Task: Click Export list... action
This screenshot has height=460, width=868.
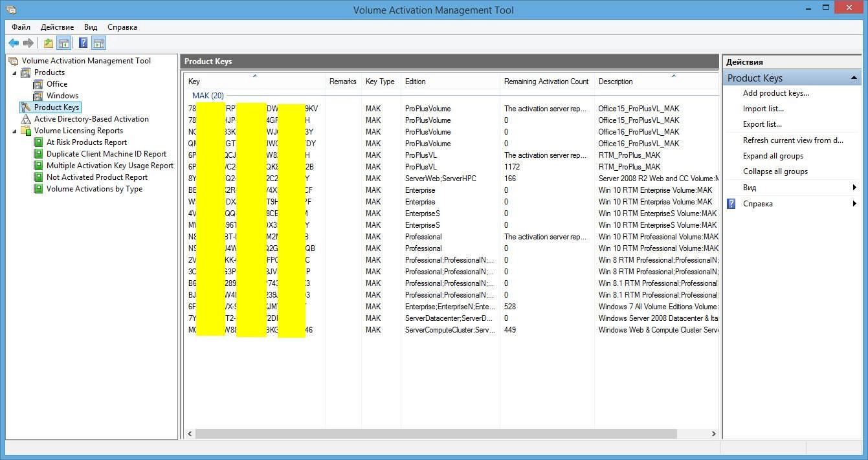Action: point(762,124)
